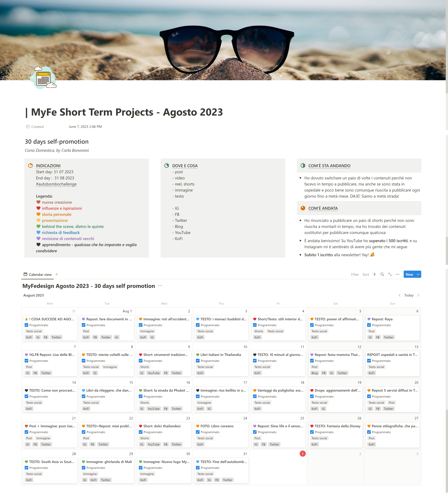Open the Sort option
The image size is (448, 497).
pyautogui.click(x=366, y=274)
